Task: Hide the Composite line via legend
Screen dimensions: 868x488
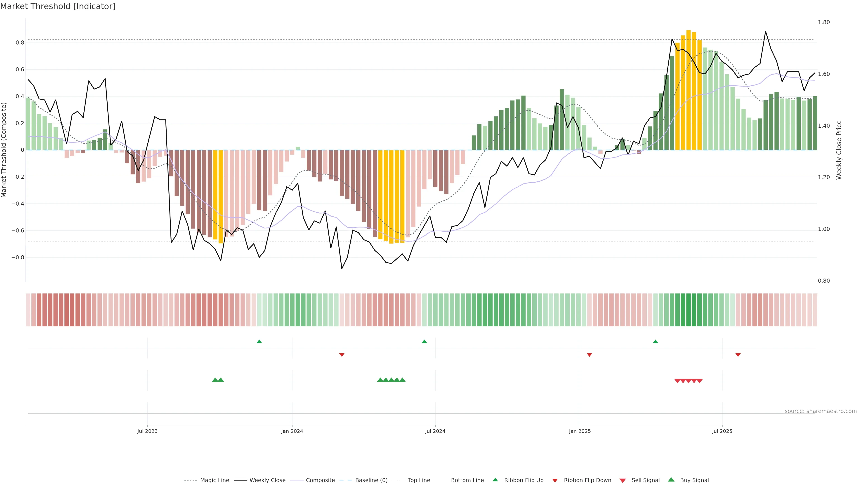Action: 320,480
